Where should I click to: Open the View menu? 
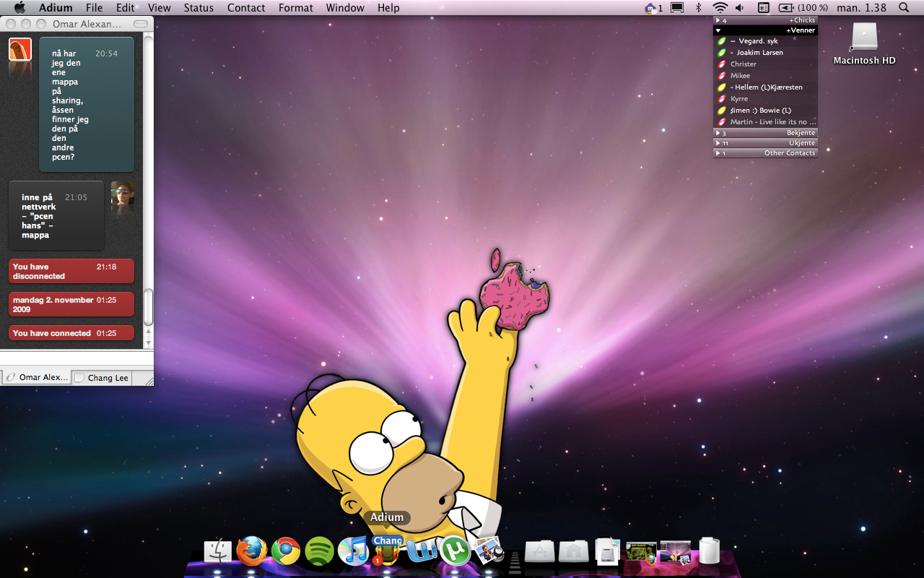tap(160, 8)
